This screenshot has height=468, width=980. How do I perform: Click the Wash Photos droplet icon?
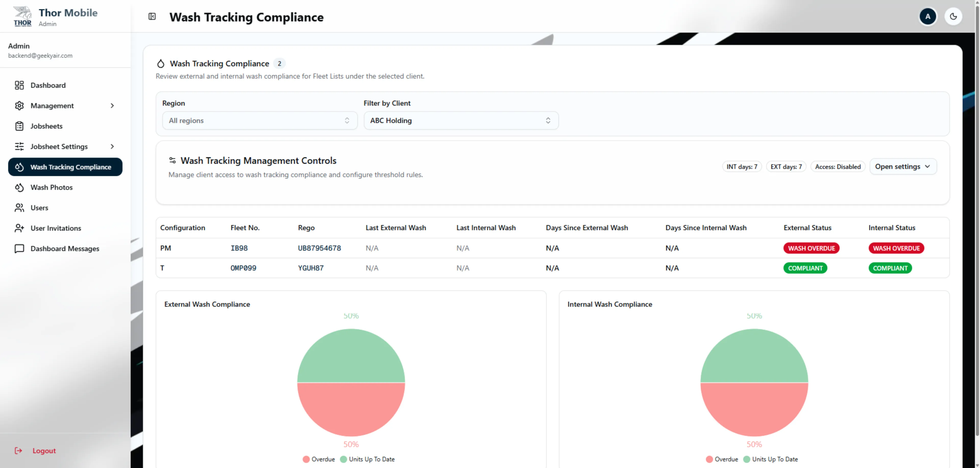[x=19, y=187]
